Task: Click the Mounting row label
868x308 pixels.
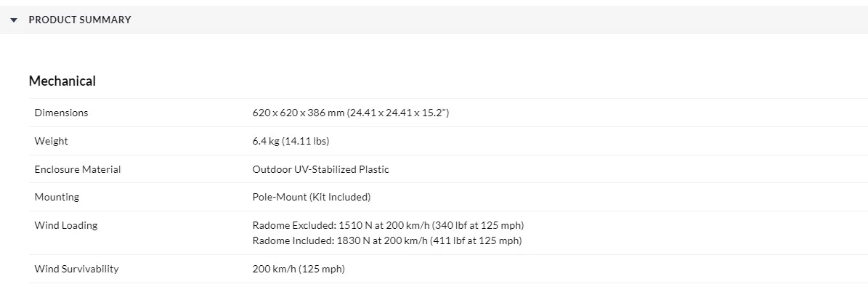Action: coord(57,197)
